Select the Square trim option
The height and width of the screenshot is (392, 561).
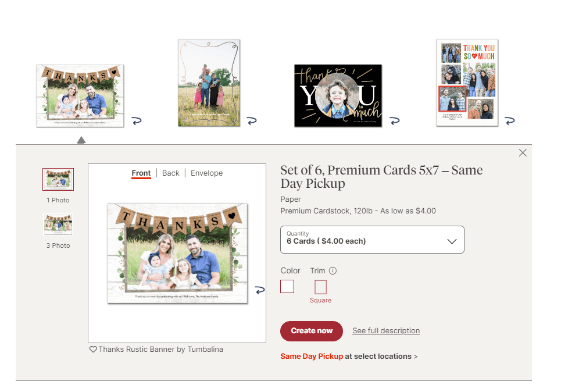click(x=320, y=287)
